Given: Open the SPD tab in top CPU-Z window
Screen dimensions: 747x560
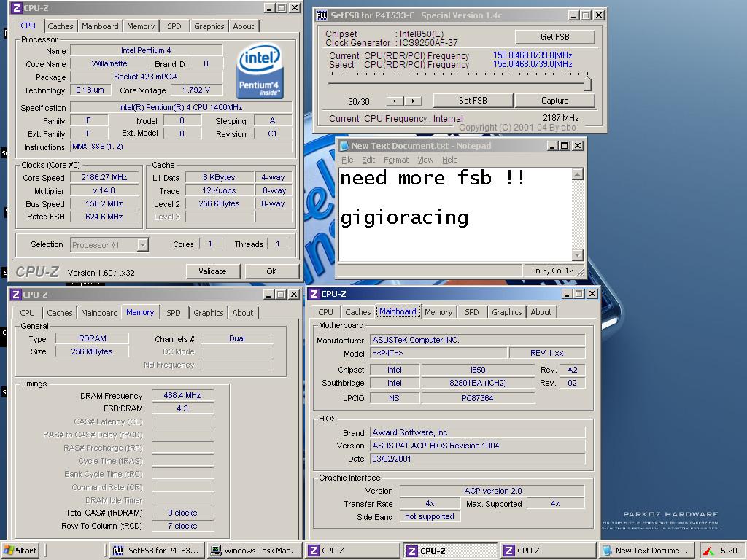Looking at the screenshot, I should pyautogui.click(x=174, y=26).
